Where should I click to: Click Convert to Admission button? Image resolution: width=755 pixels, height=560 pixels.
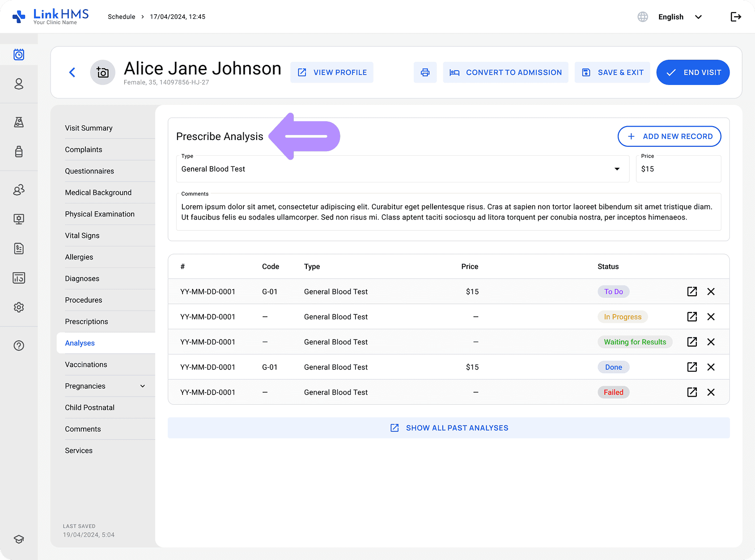coord(505,72)
